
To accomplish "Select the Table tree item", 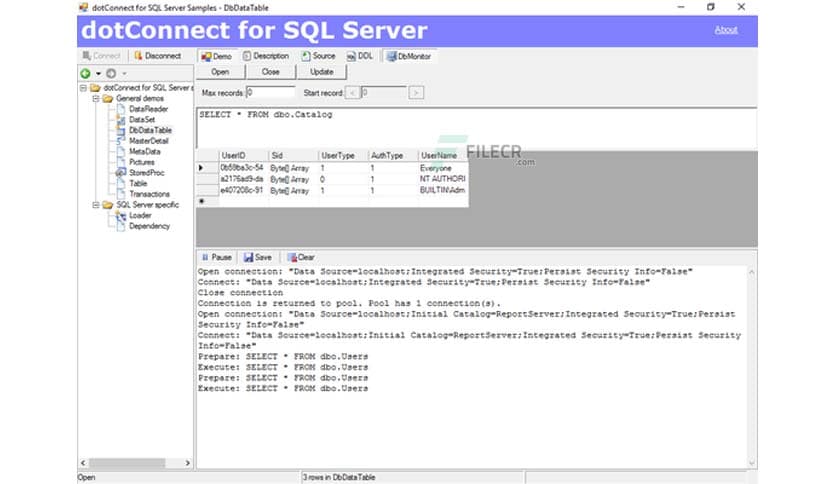I will tap(138, 183).
